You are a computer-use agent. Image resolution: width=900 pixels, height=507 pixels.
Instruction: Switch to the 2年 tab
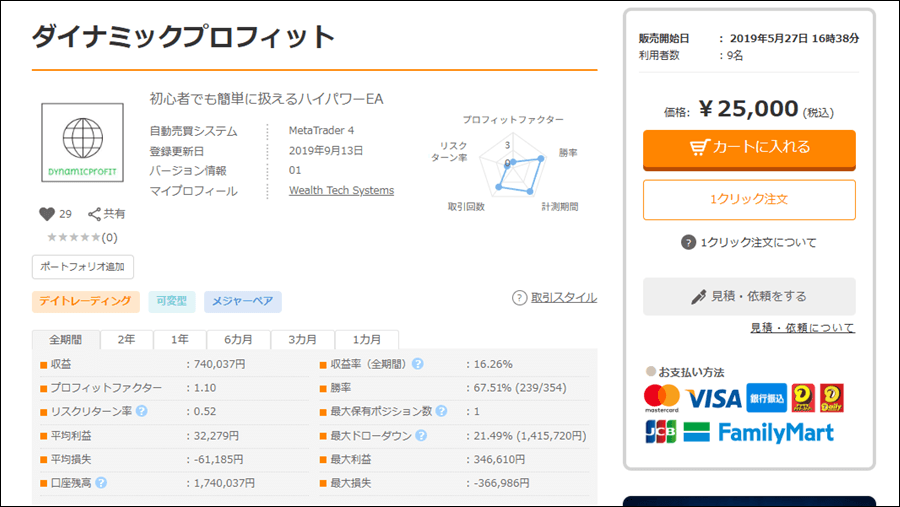pyautogui.click(x=127, y=339)
